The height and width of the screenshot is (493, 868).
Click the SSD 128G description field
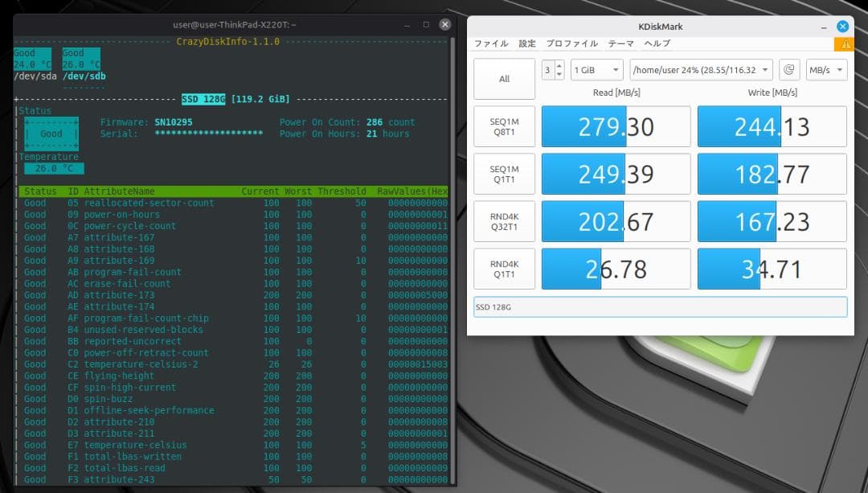click(x=659, y=306)
